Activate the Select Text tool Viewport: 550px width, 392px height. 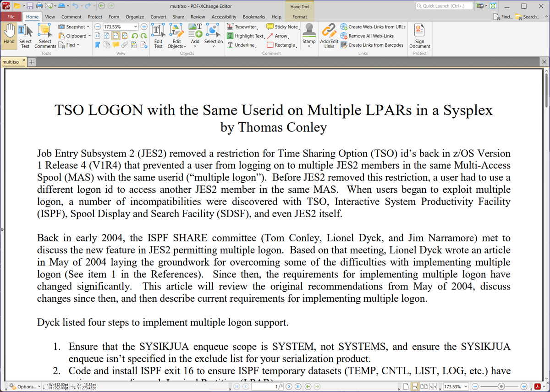pyautogui.click(x=26, y=36)
